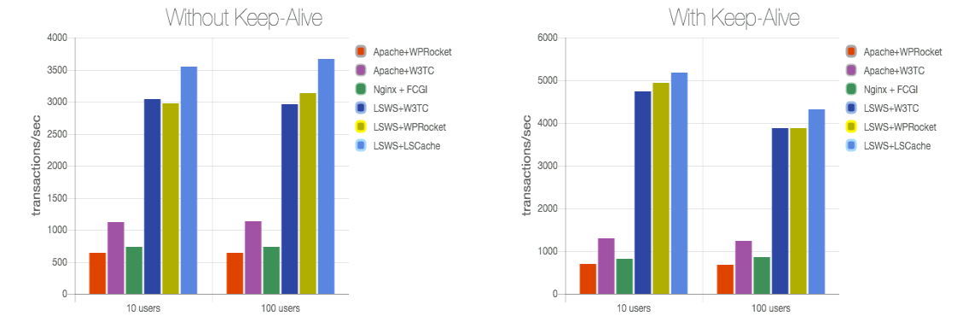Click light blue bar, 10 users, With Keep-Alive chart
The width and height of the screenshot is (980, 328).
coord(680,184)
